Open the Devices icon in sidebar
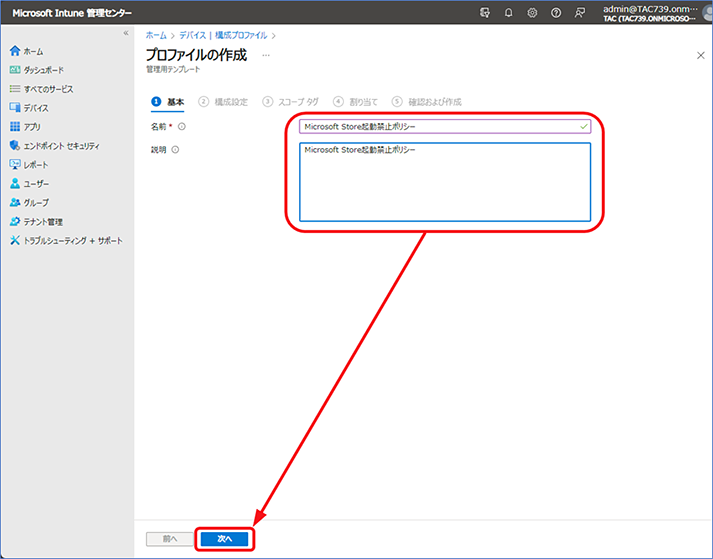 click(x=15, y=108)
